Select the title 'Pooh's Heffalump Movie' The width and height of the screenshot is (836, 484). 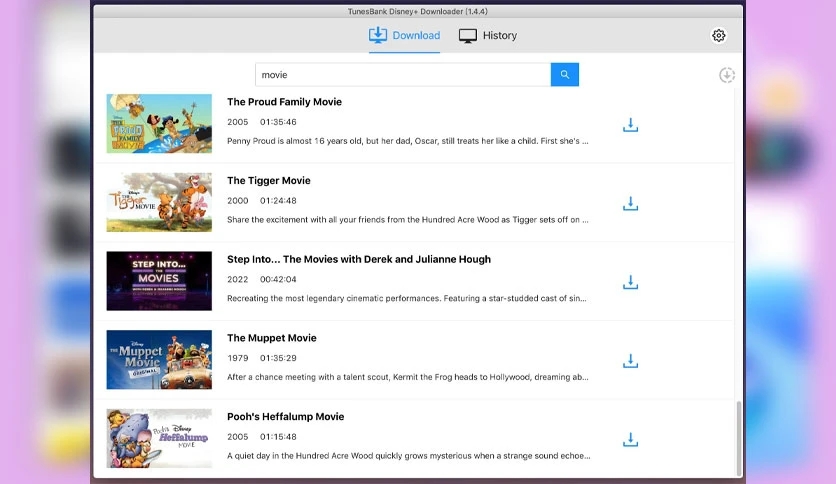pos(285,417)
